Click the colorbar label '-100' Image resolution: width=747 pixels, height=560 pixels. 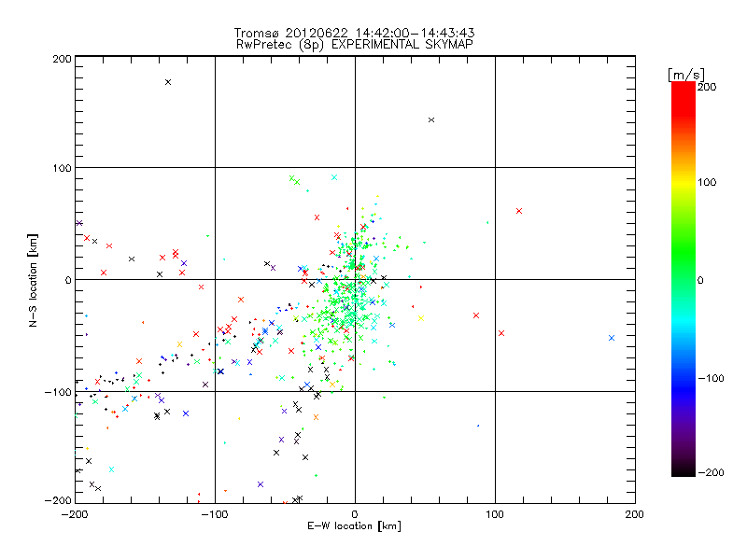pos(711,379)
